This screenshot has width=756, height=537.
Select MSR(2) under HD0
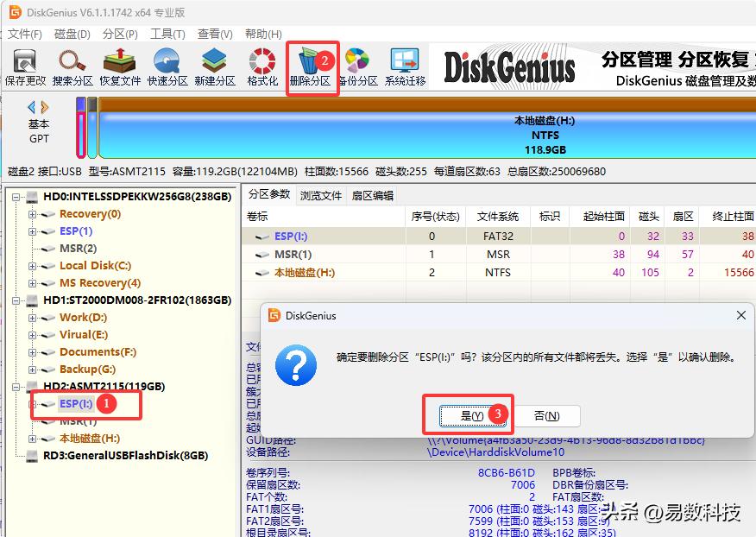pyautogui.click(x=79, y=249)
